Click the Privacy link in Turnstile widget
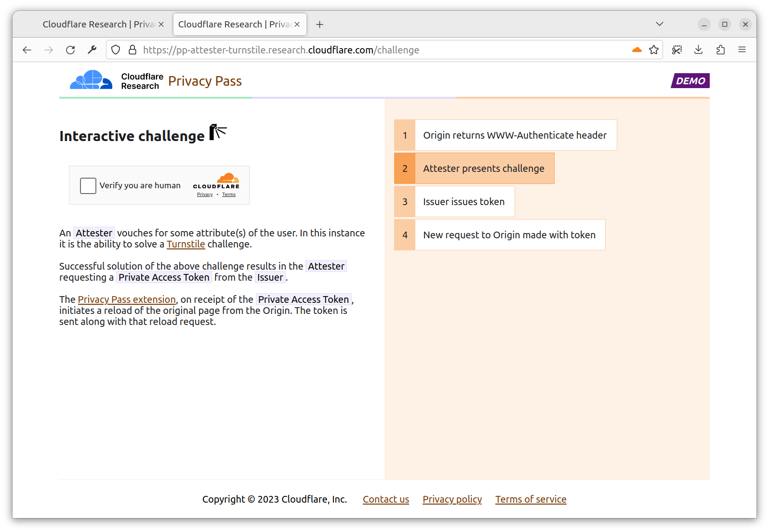This screenshot has height=532, width=769. (x=205, y=195)
